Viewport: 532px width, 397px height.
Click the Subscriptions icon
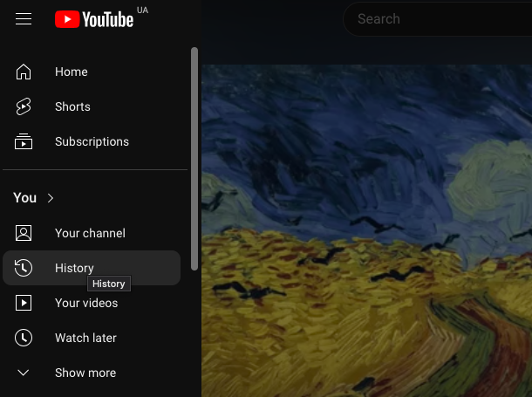click(24, 141)
